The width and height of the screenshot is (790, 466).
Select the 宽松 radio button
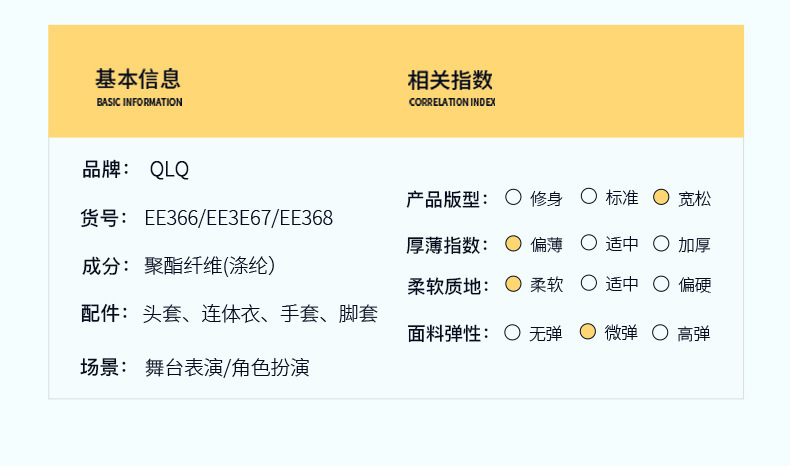click(661, 197)
